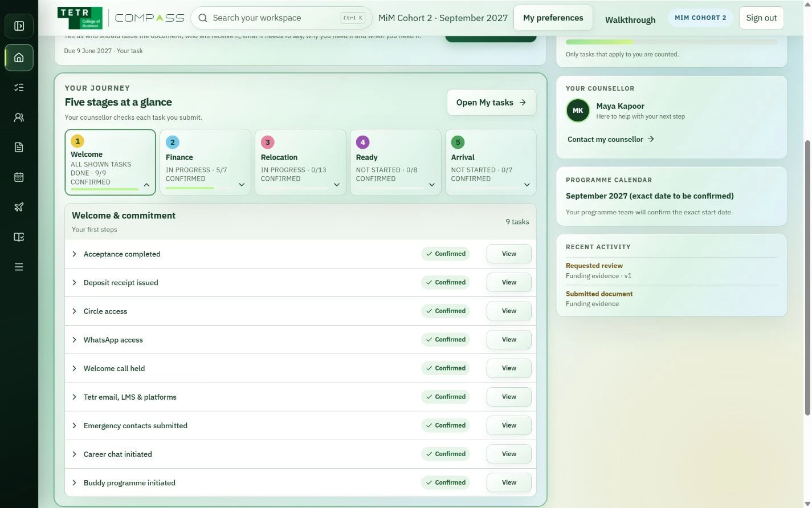
Task: Click Open My tasks button
Action: (x=491, y=102)
